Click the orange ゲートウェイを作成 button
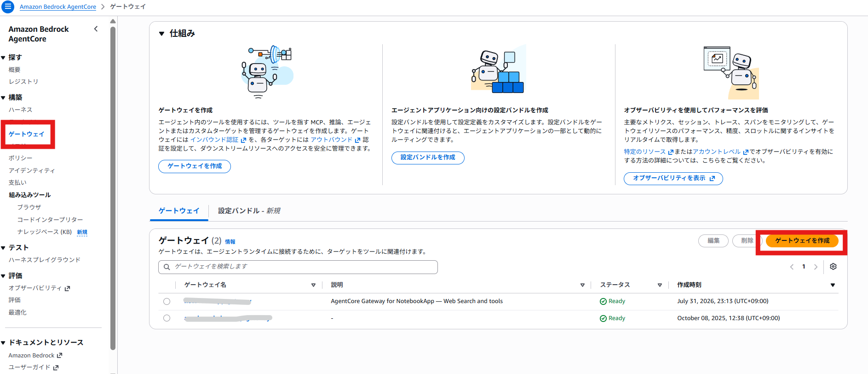This screenshot has width=868, height=374. click(802, 241)
